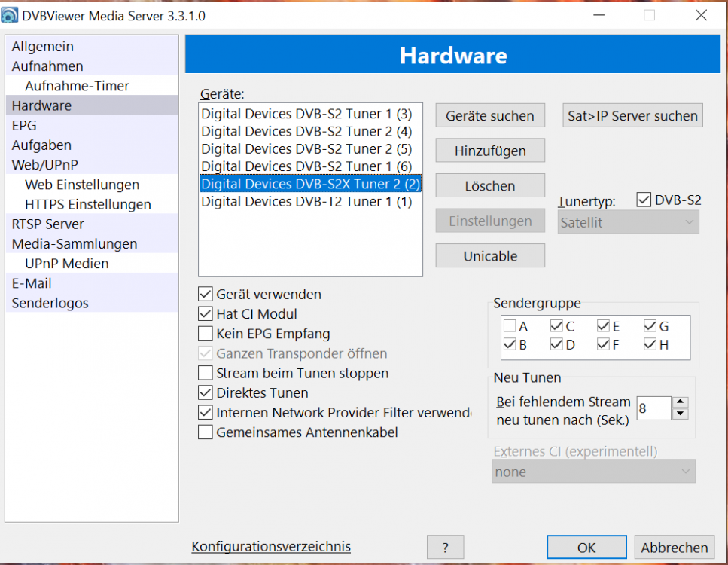Screen dimensions: 728x565
Task: Expand the Externes CI dropdown
Action: pyautogui.click(x=592, y=472)
